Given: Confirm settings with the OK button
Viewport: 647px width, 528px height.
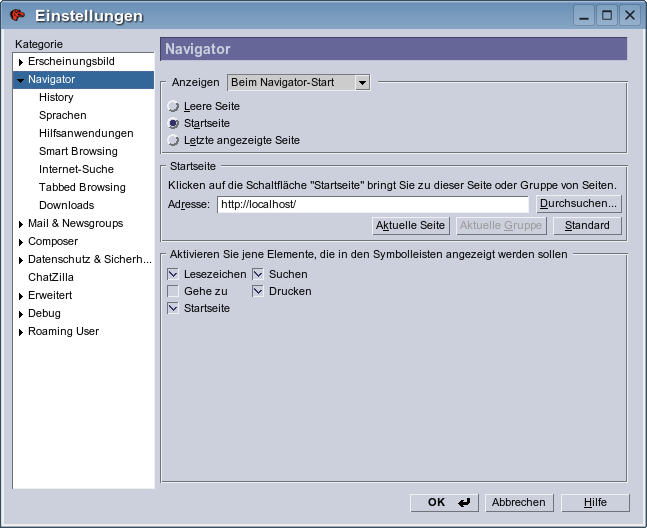Looking at the screenshot, I should (x=444, y=502).
